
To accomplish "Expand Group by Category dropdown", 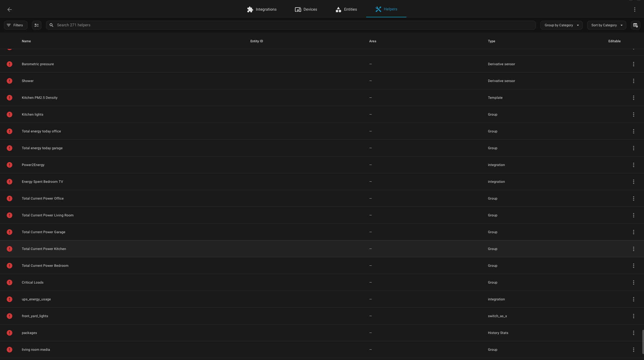I will 561,25.
